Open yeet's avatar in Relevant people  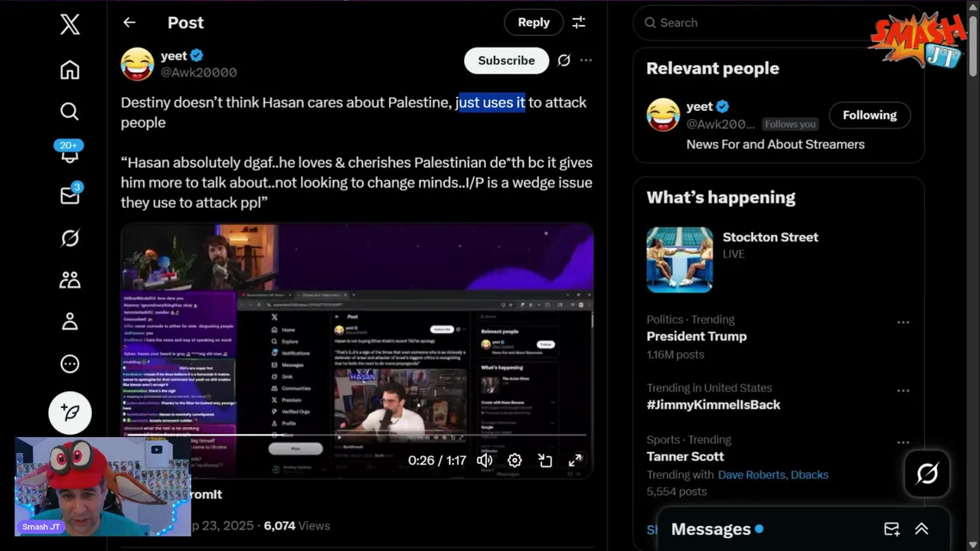(663, 115)
